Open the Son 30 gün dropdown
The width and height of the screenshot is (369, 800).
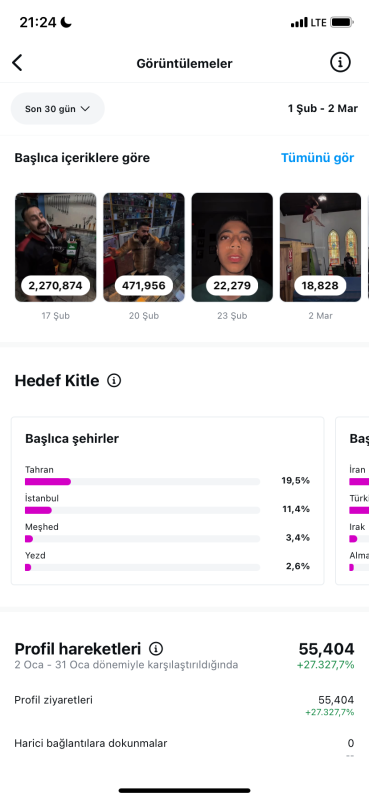(58, 109)
